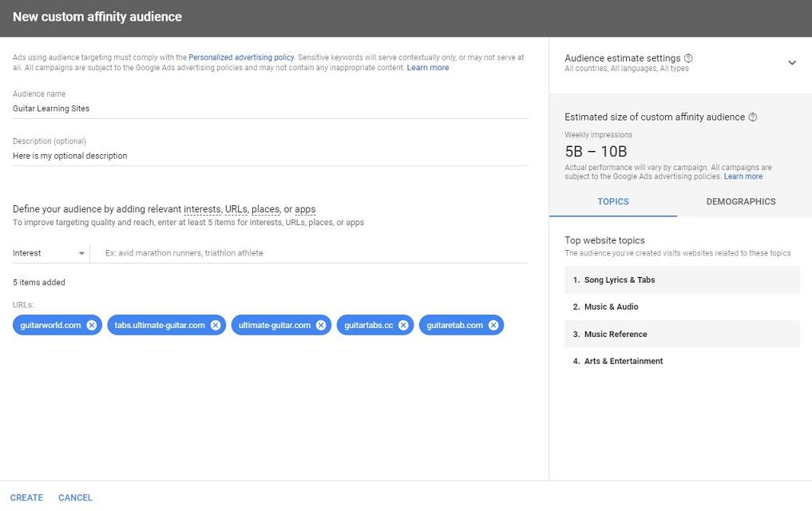Remove the guitaretab.com URL chip
This screenshot has width=812, height=511.
493,324
